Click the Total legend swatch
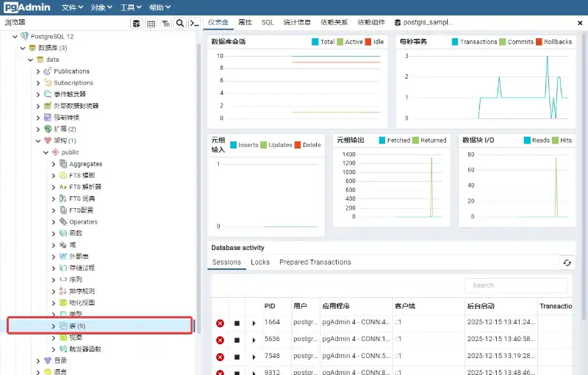This screenshot has height=375, width=588. (x=315, y=42)
